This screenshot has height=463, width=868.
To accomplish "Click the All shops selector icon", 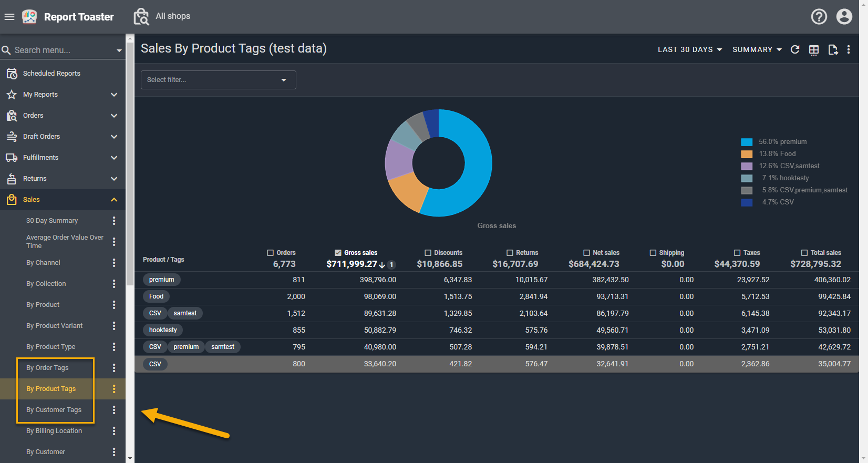I will pyautogui.click(x=141, y=17).
